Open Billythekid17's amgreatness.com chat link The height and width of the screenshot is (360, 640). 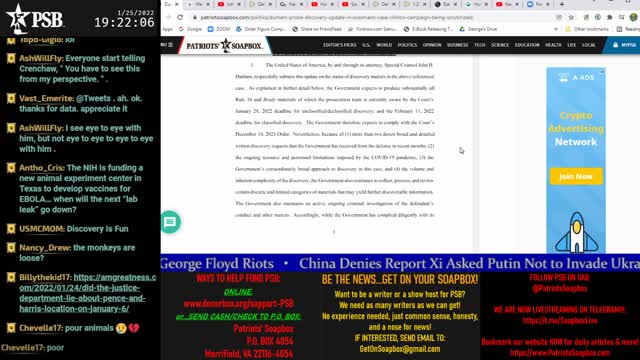(87, 293)
